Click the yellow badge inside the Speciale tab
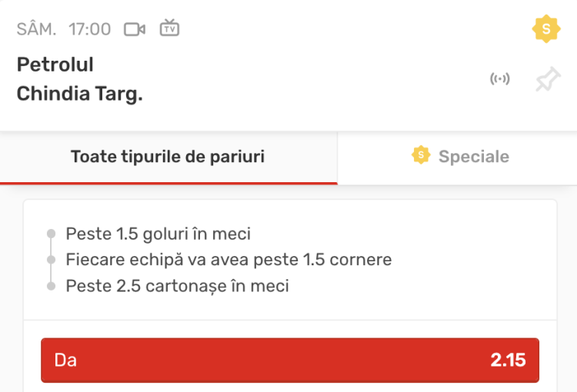The image size is (577, 392). (x=421, y=156)
